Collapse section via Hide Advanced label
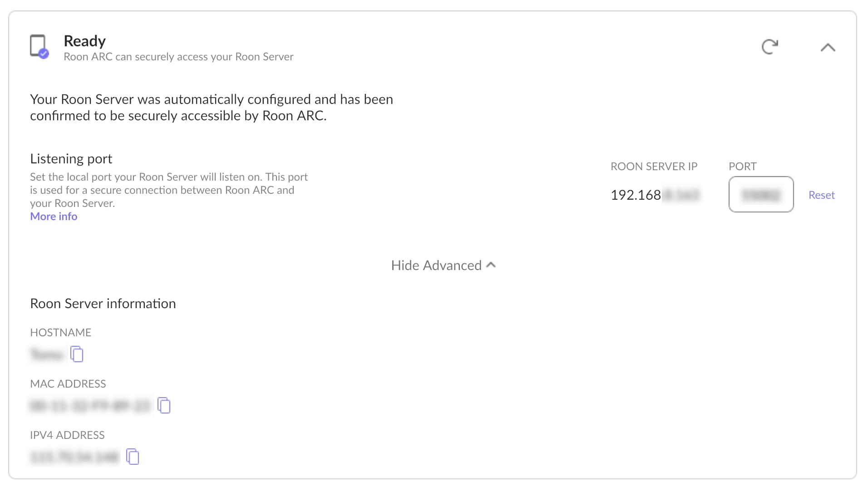Screen dimensions: 868x492 point(436,266)
